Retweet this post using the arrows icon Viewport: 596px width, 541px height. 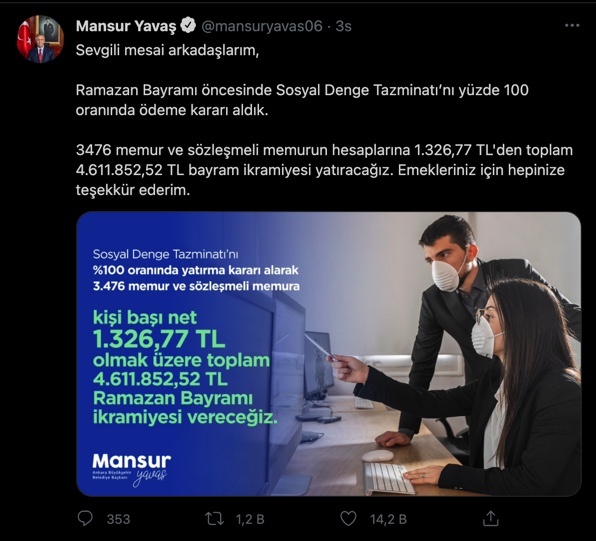[214, 519]
